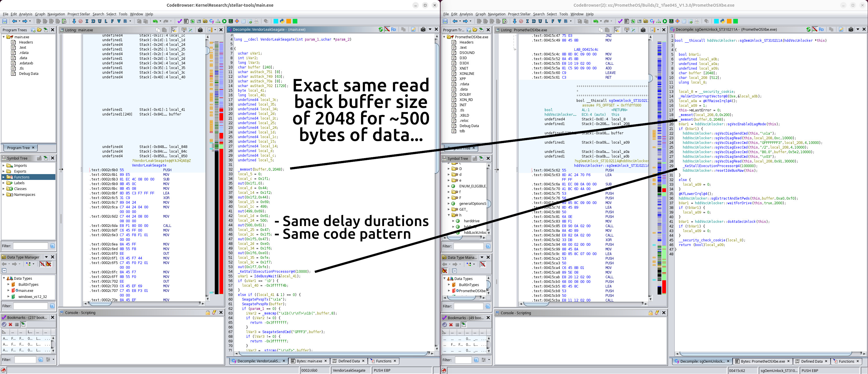Open the Python interpreter icon in main.exe toolbar
Screen dimensions: 868x374
(282, 21)
